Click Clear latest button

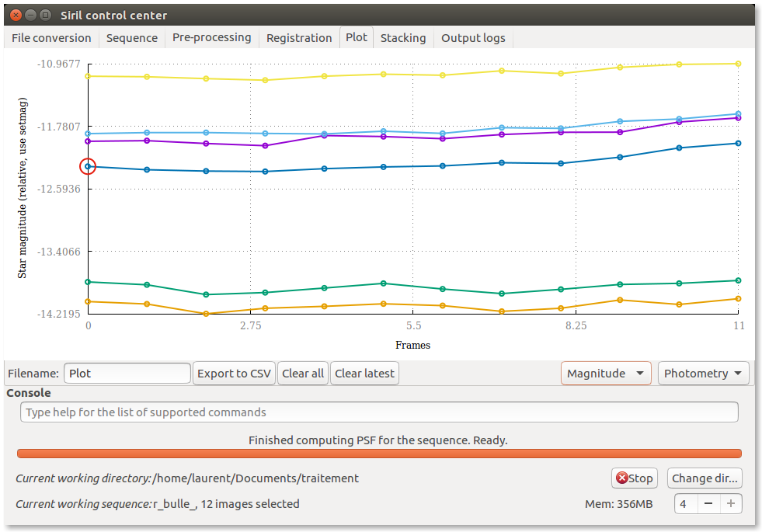click(x=364, y=374)
